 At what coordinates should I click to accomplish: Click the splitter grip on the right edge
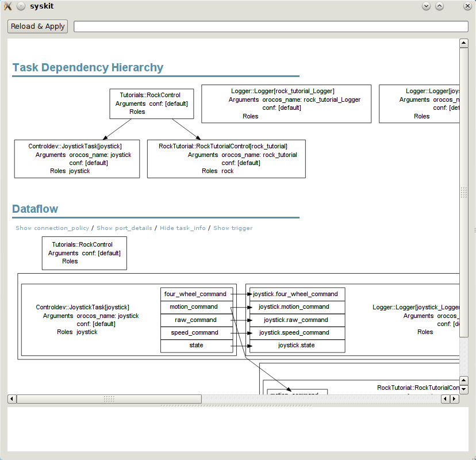point(475,231)
